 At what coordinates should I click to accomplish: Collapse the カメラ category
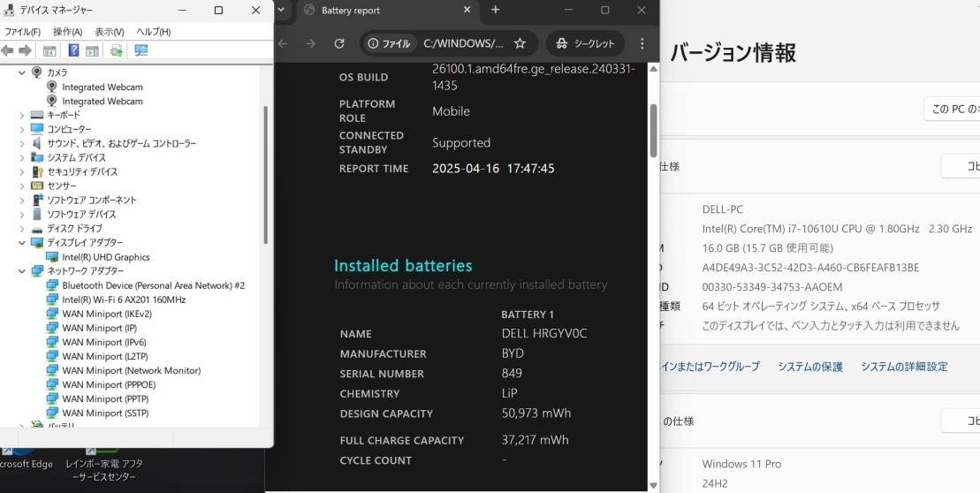(22, 72)
